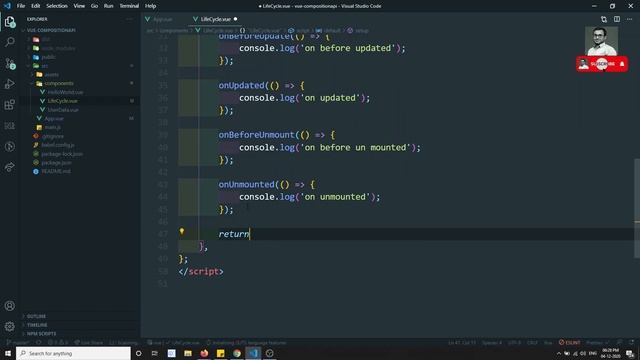Click the ESLint status bar item
The image size is (640, 360).
click(x=569, y=342)
